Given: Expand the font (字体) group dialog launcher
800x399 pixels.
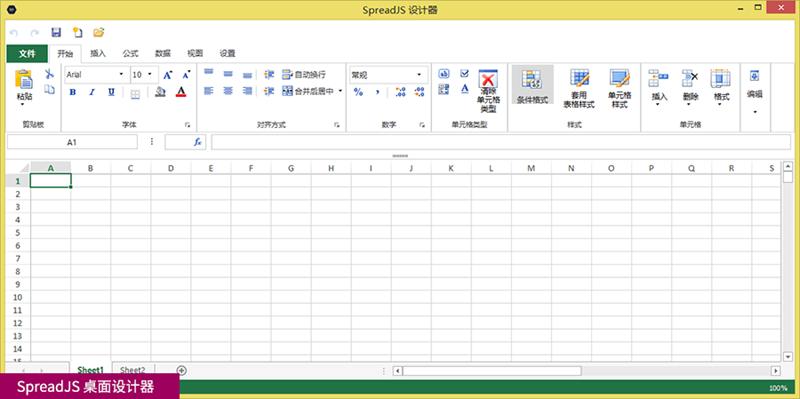Looking at the screenshot, I should click(187, 125).
